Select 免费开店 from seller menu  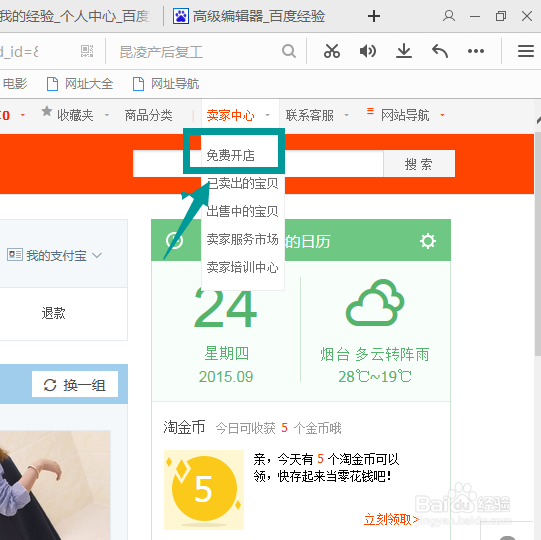tap(230, 155)
